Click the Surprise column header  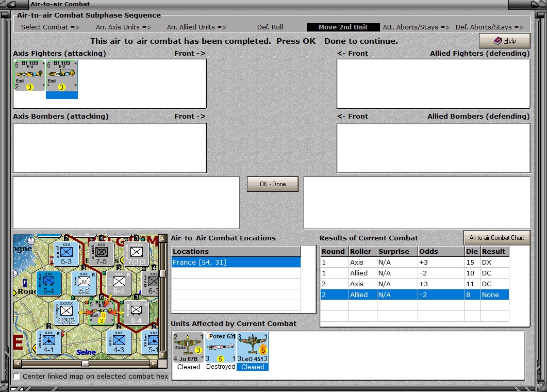[x=397, y=251]
